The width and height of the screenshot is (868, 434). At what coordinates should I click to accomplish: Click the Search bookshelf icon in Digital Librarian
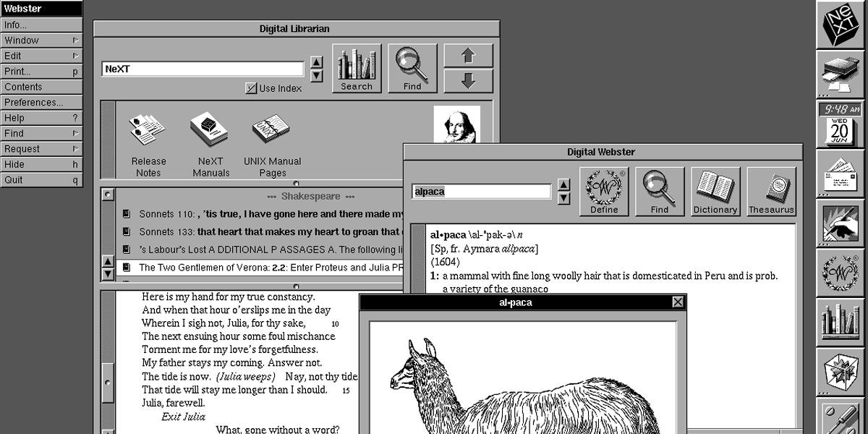357,69
